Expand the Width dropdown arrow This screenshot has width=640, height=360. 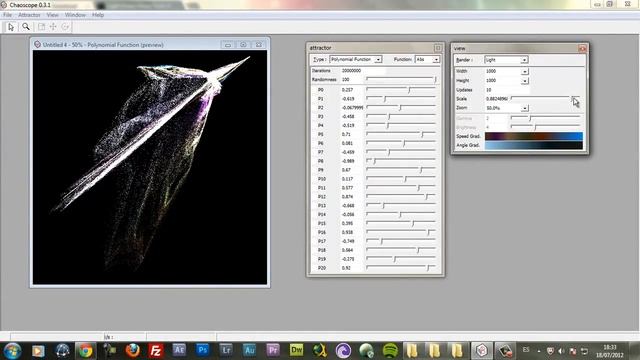tap(524, 71)
